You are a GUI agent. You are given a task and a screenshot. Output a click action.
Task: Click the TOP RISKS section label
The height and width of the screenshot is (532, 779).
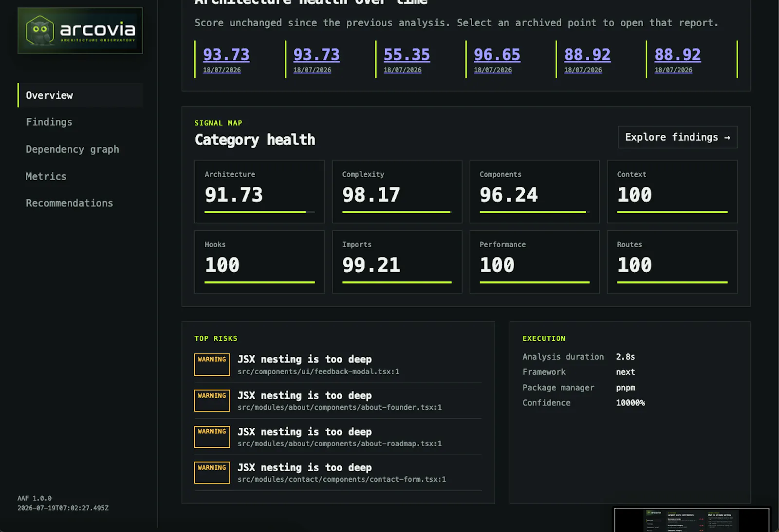click(x=216, y=338)
